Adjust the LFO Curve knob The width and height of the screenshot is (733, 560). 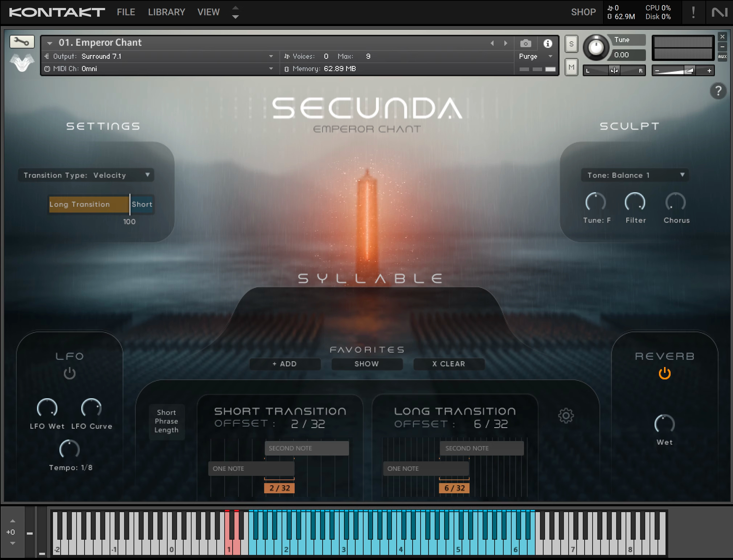(x=91, y=408)
